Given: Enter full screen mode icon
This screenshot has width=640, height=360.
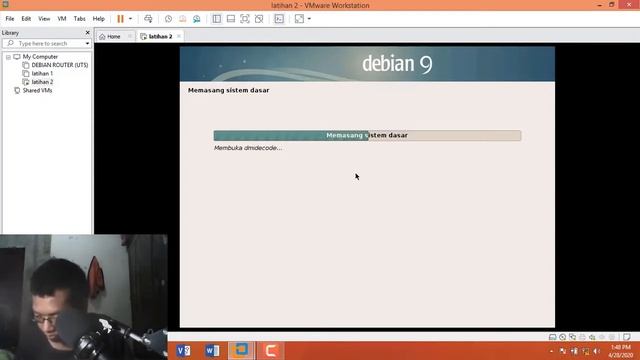Looking at the screenshot, I should click(244, 19).
